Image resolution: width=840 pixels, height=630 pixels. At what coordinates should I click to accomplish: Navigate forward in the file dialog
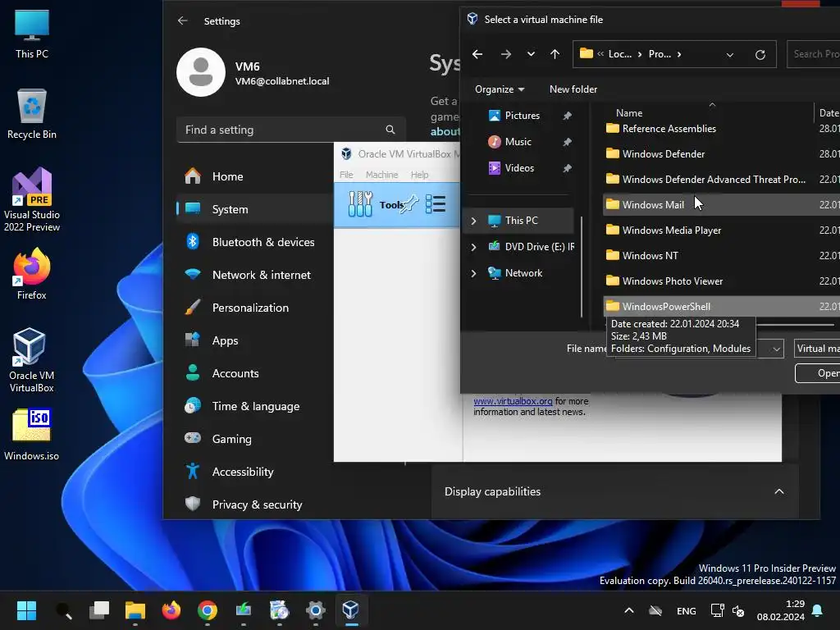(x=505, y=54)
